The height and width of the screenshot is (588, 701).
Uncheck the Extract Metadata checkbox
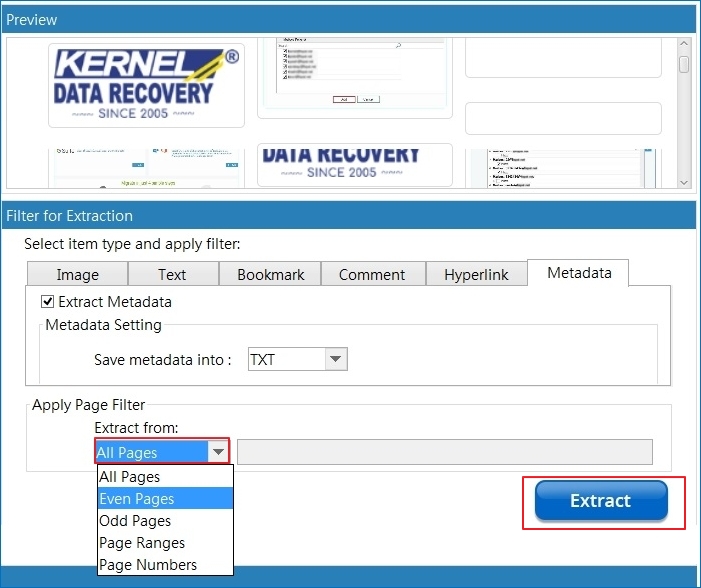[x=47, y=301]
